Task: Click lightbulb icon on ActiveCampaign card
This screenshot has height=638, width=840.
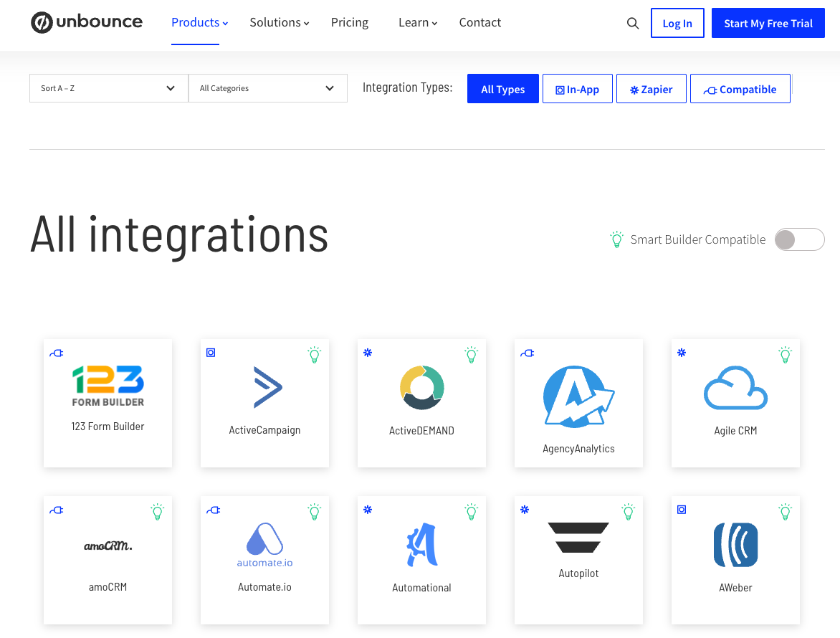Action: [315, 355]
